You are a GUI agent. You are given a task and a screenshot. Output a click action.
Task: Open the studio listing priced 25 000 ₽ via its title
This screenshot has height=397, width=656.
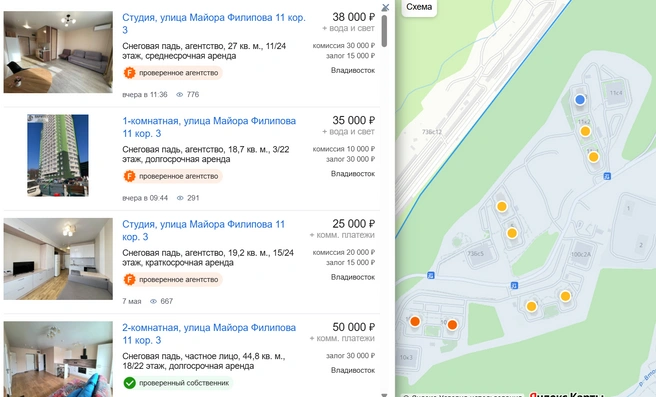(203, 231)
